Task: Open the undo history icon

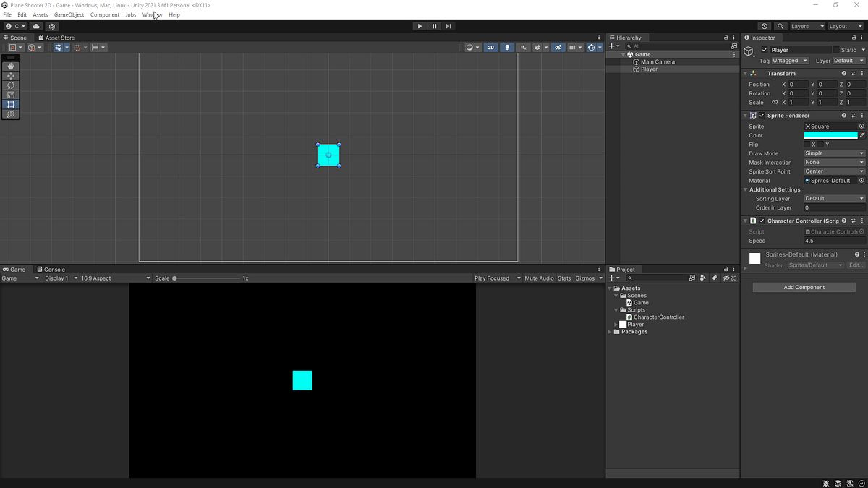Action: pyautogui.click(x=765, y=26)
